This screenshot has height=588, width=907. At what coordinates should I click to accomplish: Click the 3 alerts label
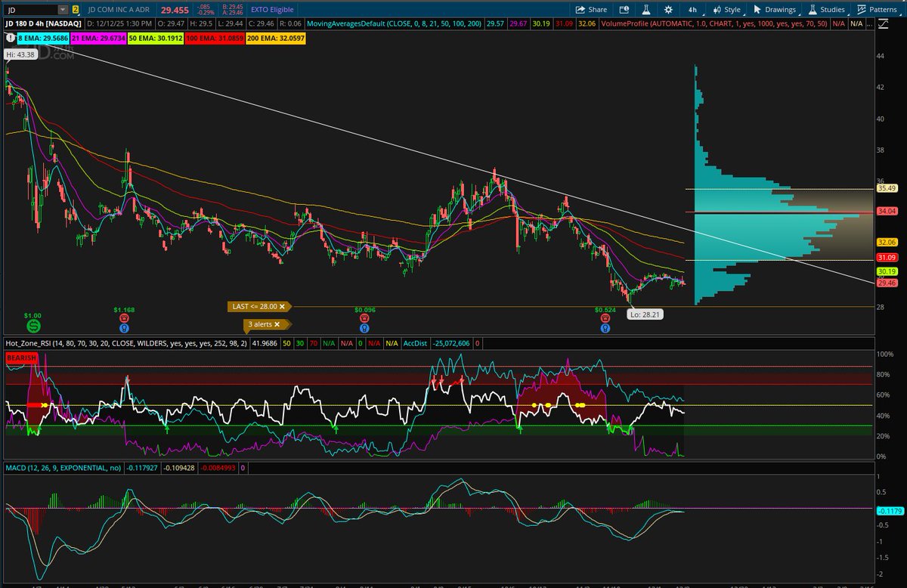pos(259,324)
